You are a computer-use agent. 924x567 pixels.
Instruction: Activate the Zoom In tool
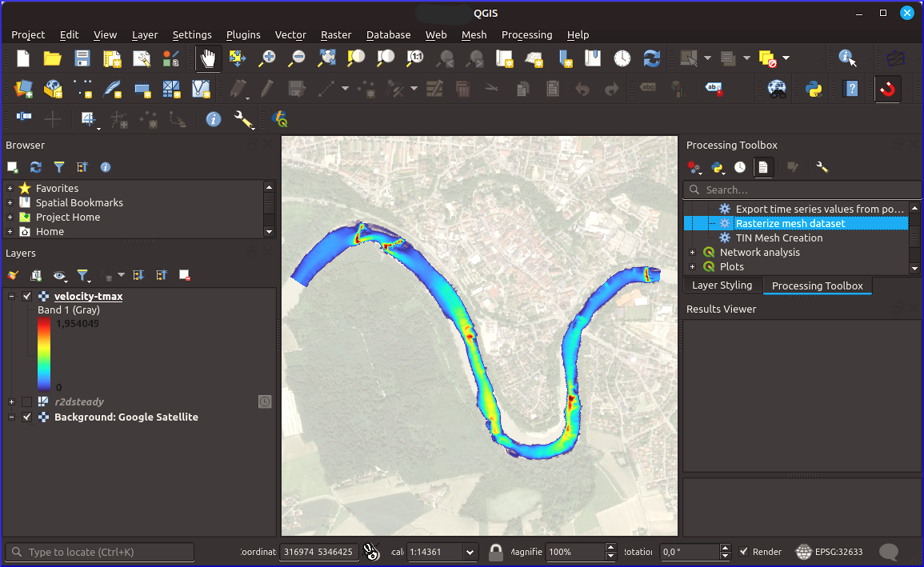267,58
